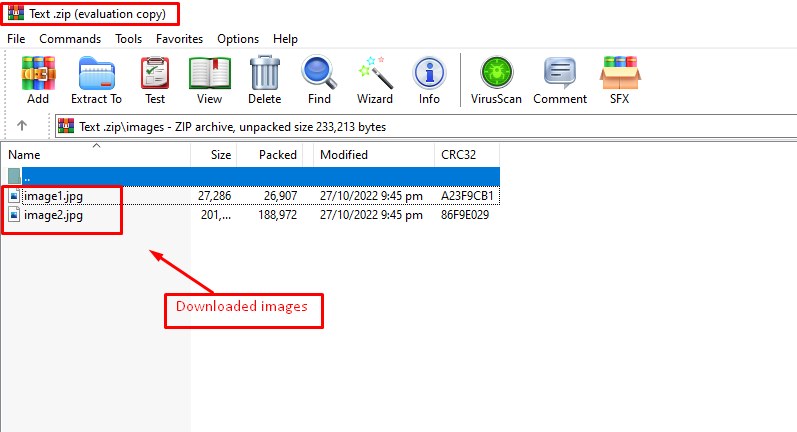Screen dimensions: 797x432
Task: Click the image2.jpg file icon
Action: coord(14,215)
